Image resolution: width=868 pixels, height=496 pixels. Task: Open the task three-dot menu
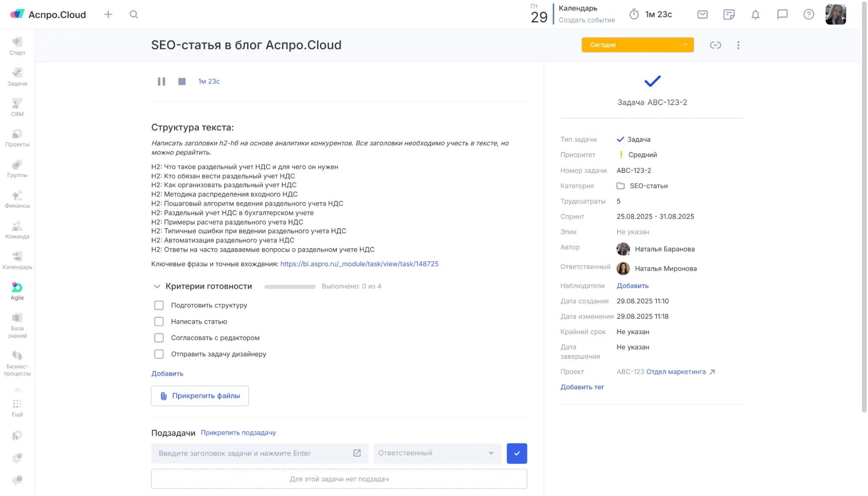pos(738,45)
